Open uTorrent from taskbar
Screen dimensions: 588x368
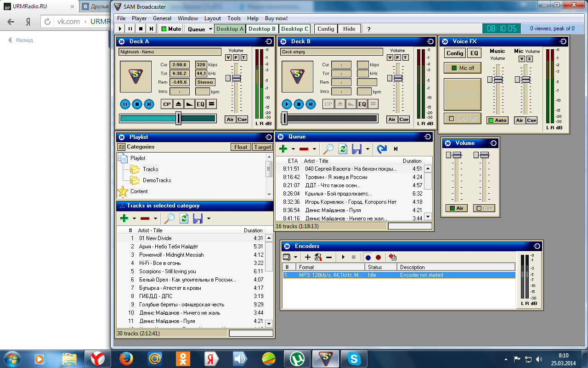coord(297,358)
